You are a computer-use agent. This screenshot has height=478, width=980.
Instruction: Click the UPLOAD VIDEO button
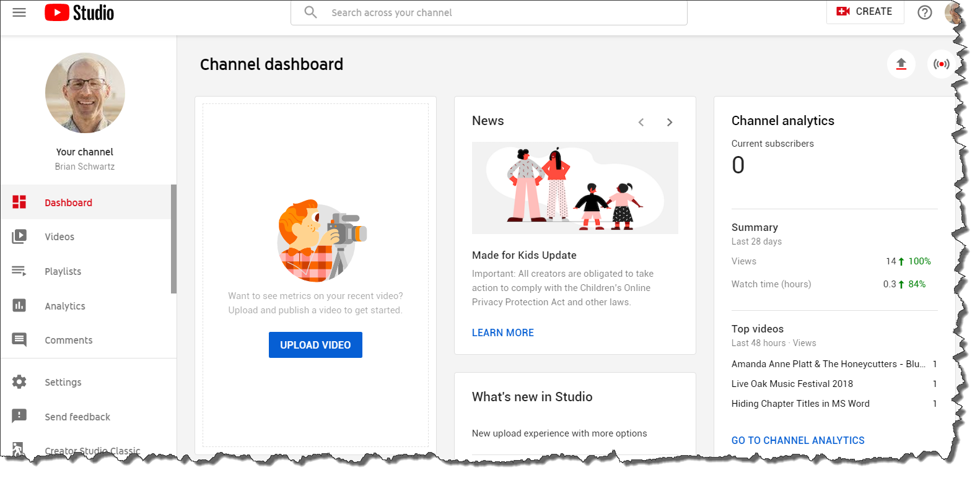coord(315,345)
